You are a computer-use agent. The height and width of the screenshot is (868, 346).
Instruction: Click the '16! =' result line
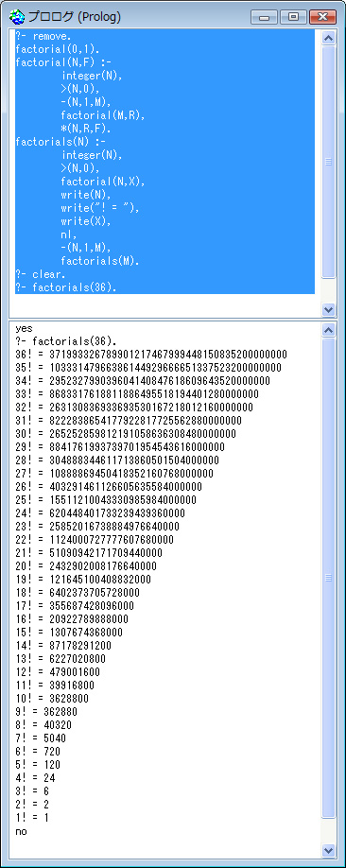(73, 619)
